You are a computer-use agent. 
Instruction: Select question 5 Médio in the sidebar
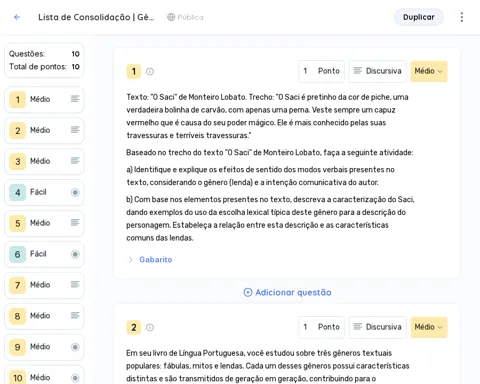coord(44,223)
